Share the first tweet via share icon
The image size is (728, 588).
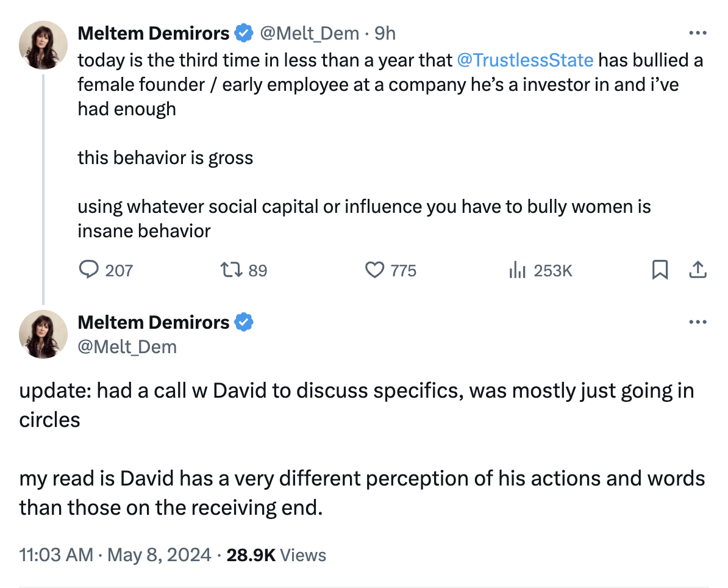tap(698, 270)
